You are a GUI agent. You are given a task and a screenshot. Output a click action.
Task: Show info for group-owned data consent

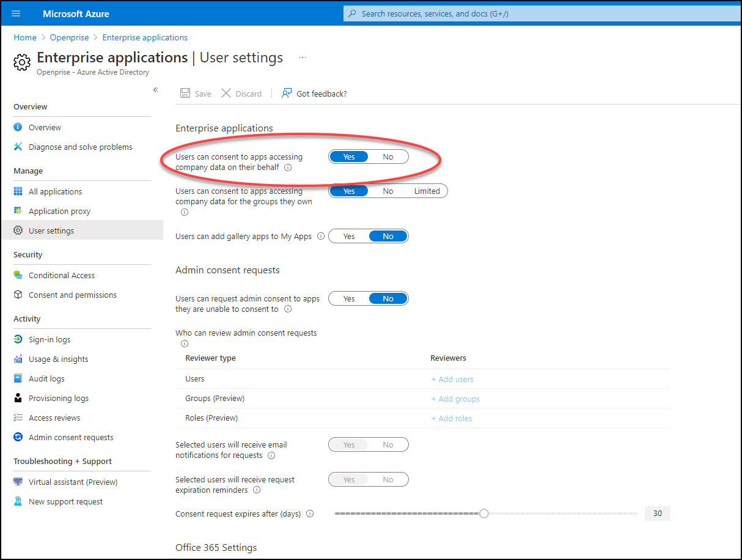pos(185,212)
